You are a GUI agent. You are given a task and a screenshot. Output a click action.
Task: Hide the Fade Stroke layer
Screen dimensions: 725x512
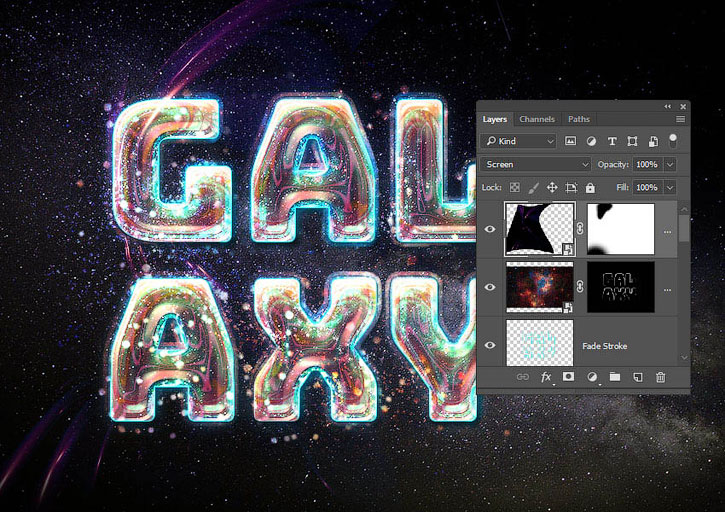tap(490, 345)
